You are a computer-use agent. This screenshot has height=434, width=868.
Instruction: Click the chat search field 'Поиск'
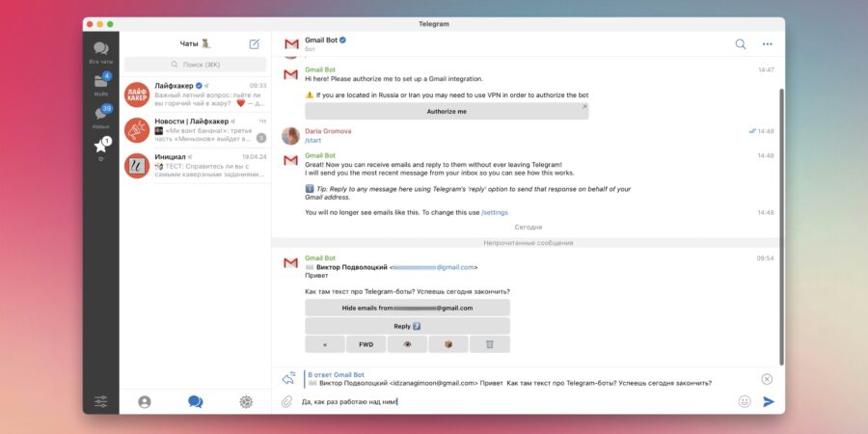pos(196,65)
